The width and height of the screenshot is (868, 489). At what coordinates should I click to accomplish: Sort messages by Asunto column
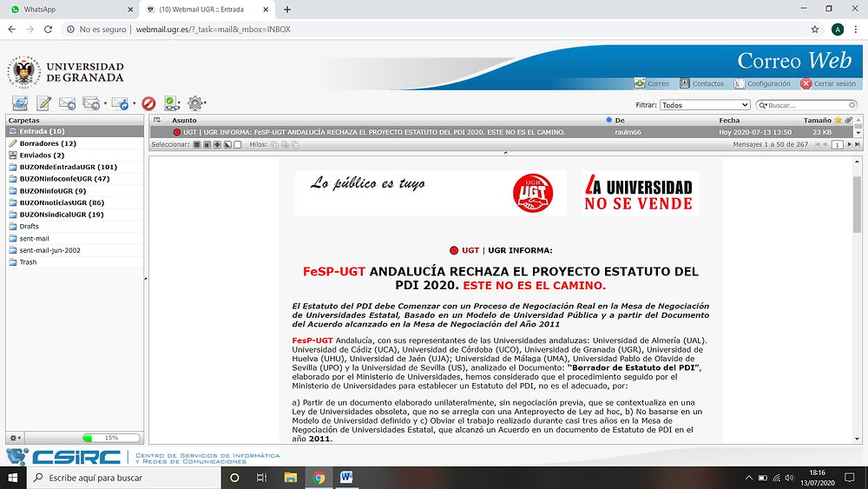pos(184,120)
